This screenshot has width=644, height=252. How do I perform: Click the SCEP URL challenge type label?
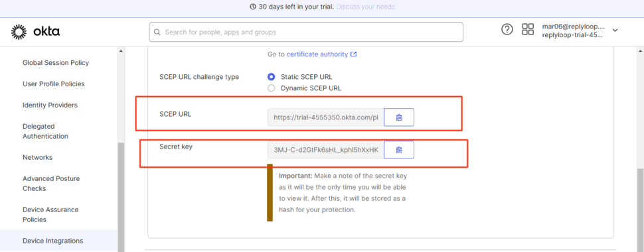(x=199, y=77)
